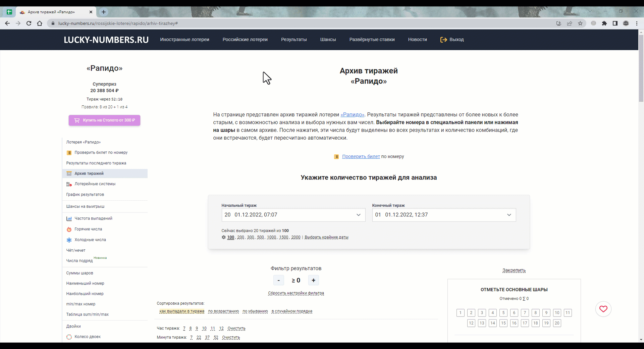Image resolution: width=644 pixels, height=349 pixels.
Task: Click the frequency bar chart icon
Action: [69, 219]
